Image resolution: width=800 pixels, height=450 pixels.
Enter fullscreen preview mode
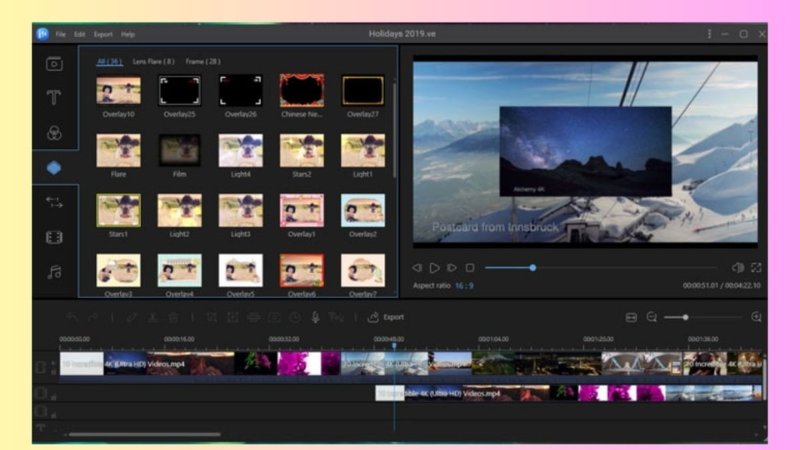pos(756,267)
